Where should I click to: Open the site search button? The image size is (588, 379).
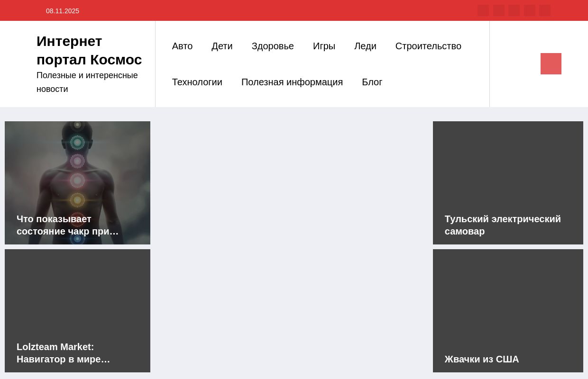(551, 63)
